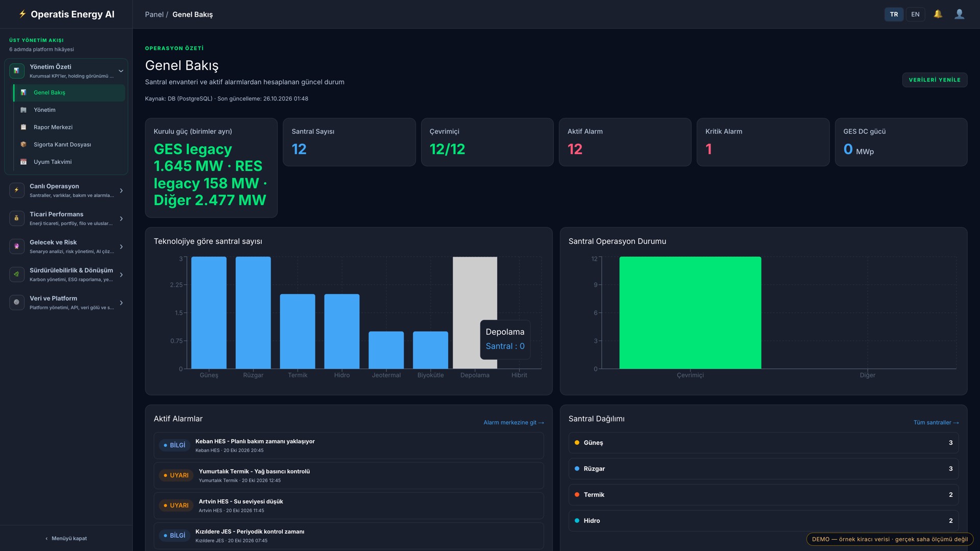Image resolution: width=980 pixels, height=551 pixels.
Task: Expand the Canlı Operasyon chevron
Action: tap(121, 190)
